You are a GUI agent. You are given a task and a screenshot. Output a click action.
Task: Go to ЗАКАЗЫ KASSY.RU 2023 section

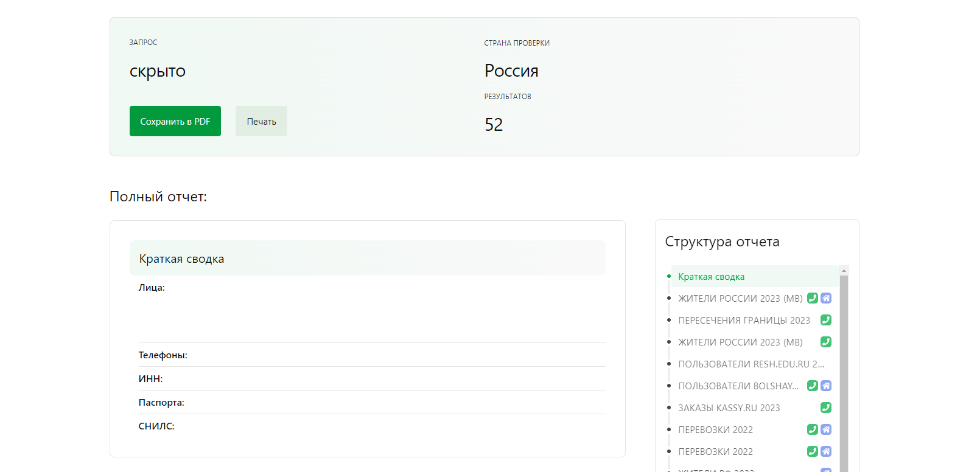point(729,408)
